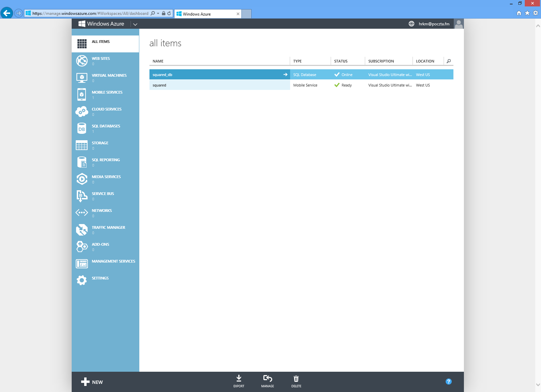Close the Windows Azure browser tab
This screenshot has width=541, height=392.
pos(238,14)
